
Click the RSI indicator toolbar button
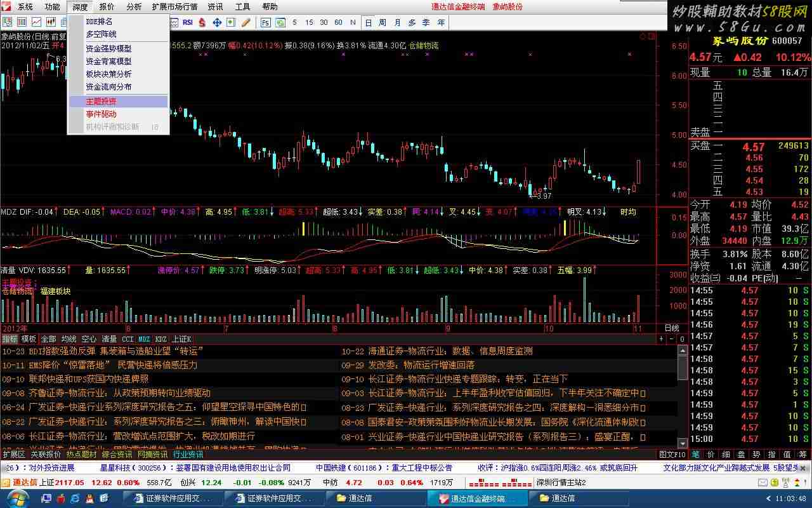(188, 22)
